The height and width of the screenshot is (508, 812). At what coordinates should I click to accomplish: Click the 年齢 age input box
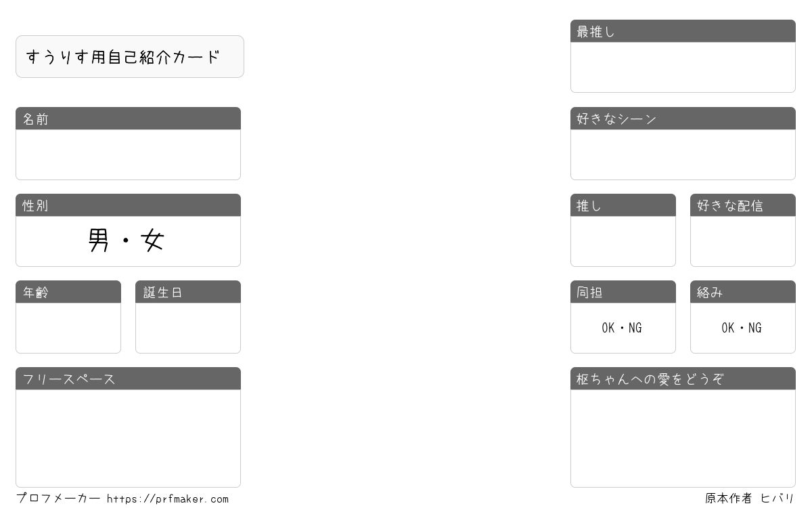[68, 328]
